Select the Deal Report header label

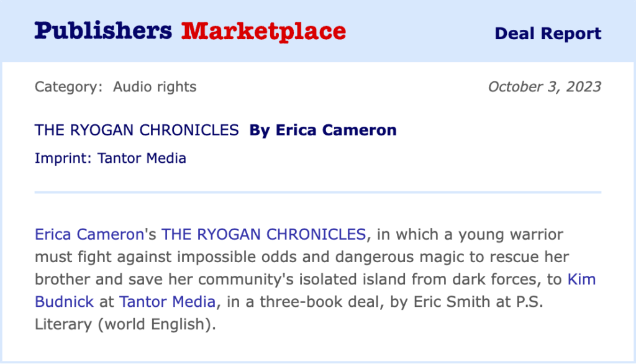point(548,34)
